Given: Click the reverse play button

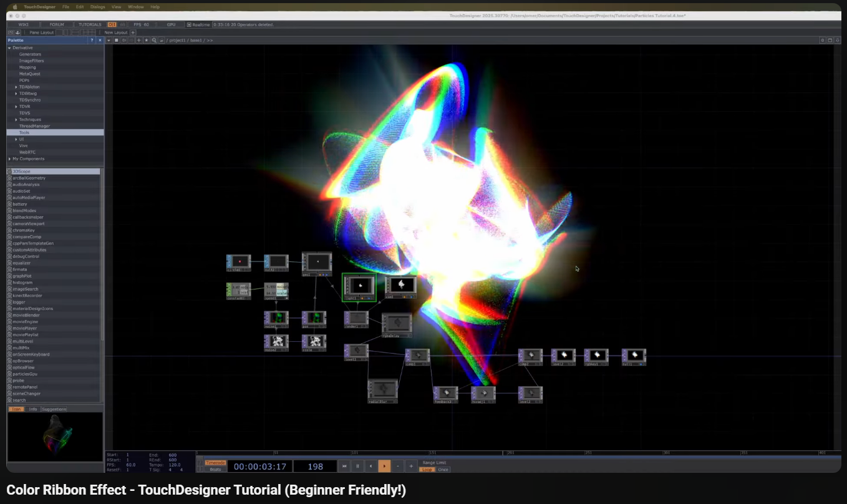Looking at the screenshot, I should click(371, 466).
